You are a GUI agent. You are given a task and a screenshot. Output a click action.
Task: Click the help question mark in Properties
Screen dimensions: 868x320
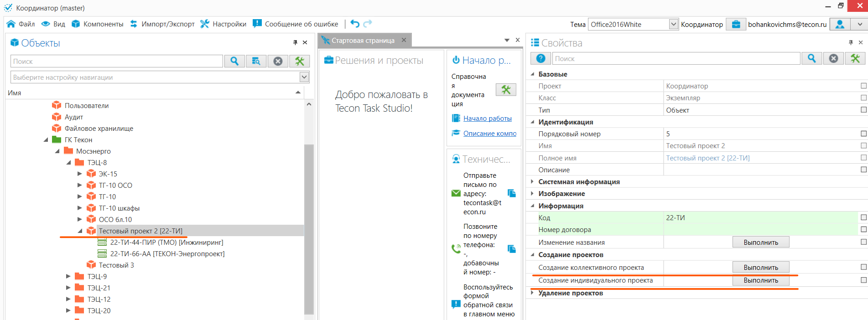[x=541, y=58]
